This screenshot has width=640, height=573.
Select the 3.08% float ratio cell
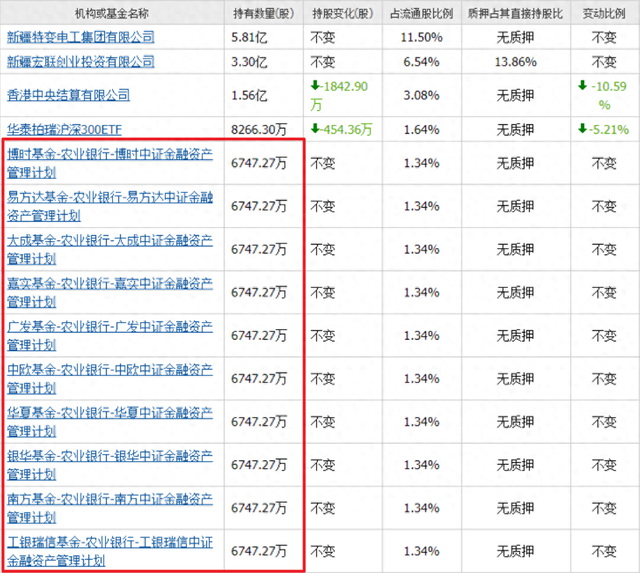tap(422, 96)
